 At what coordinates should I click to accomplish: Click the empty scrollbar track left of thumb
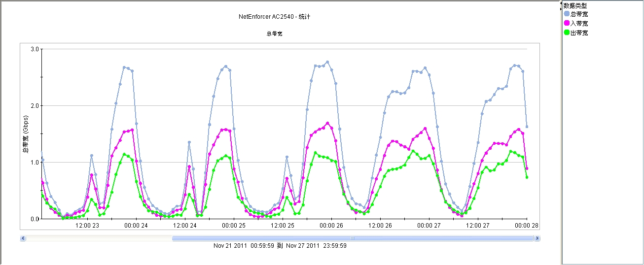[99, 238]
